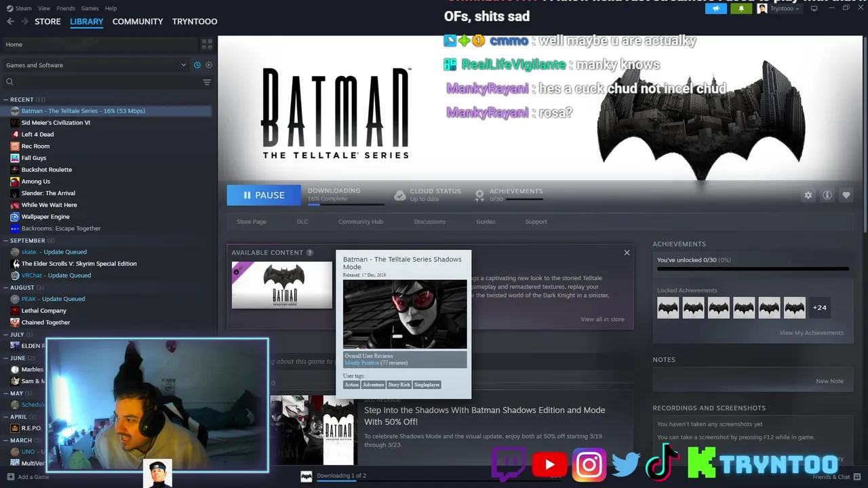Click the Batman download progress bar
This screenshot has width=868, height=488.
point(346,205)
